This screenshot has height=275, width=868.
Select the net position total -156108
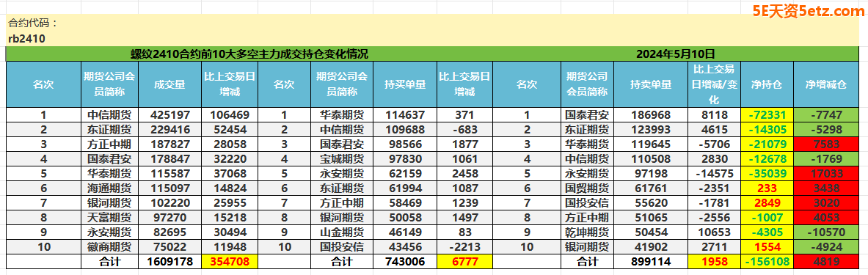coord(767,262)
